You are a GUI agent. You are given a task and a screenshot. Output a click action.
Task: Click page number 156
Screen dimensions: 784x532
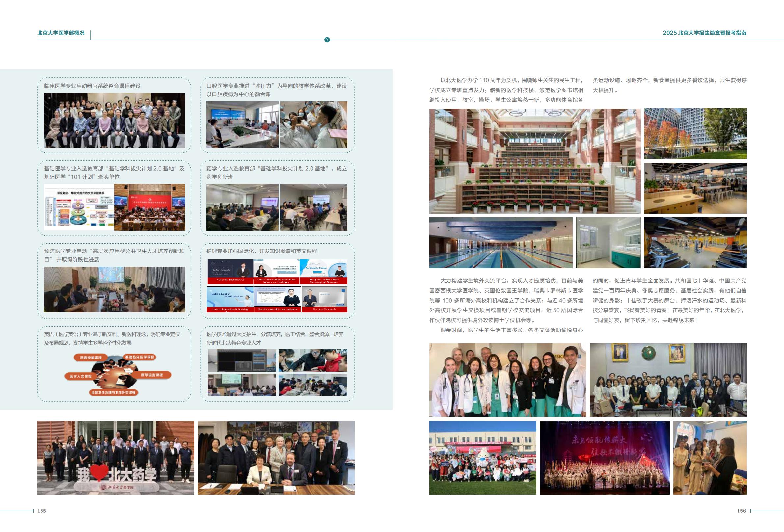(x=741, y=510)
